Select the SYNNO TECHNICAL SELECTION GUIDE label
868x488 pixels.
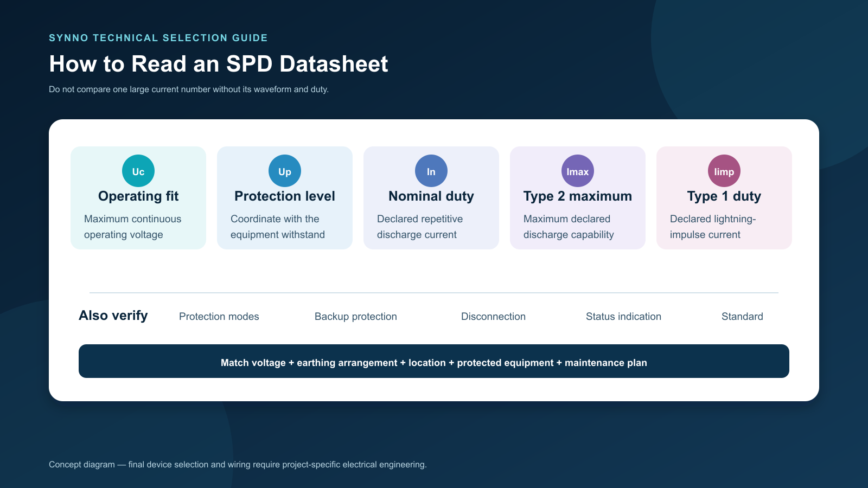[158, 38]
